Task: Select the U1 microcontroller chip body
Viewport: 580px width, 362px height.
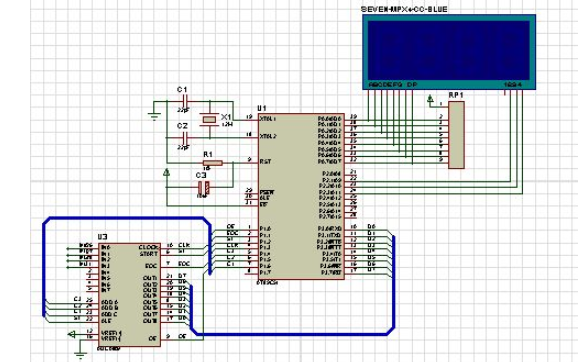Action: pos(301,196)
